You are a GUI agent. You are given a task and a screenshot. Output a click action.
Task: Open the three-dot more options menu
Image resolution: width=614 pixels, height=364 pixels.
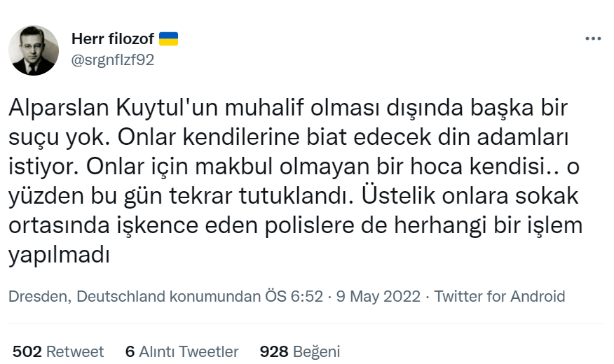click(592, 39)
